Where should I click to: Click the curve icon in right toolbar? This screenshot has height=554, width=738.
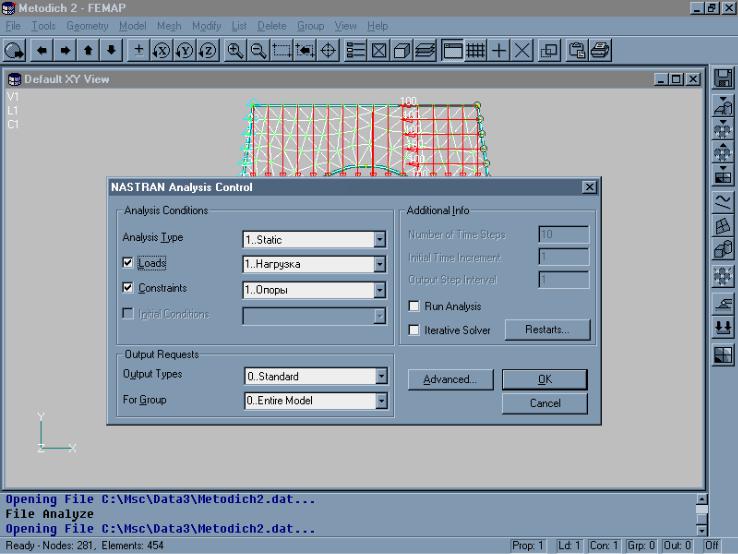(723, 201)
